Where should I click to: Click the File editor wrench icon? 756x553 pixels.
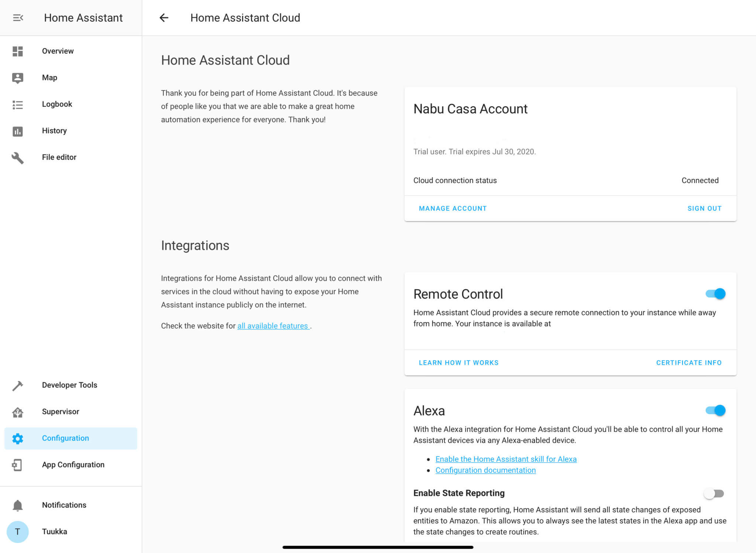[18, 158]
